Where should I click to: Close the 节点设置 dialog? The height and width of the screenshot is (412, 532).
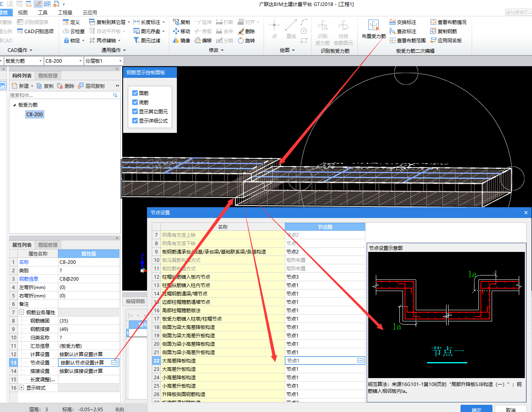point(526,213)
